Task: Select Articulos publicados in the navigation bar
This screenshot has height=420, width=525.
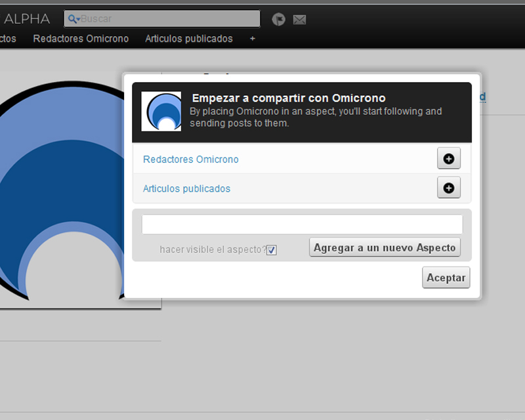Action: (188, 39)
